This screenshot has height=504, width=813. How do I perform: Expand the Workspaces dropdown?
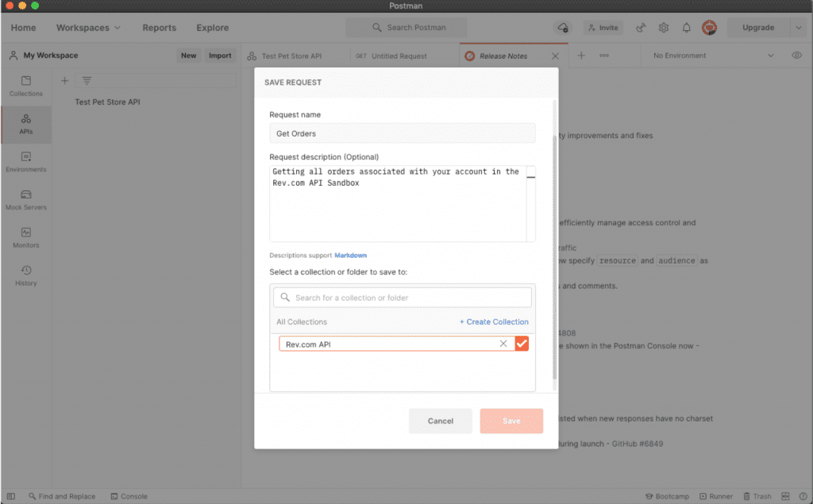88,28
